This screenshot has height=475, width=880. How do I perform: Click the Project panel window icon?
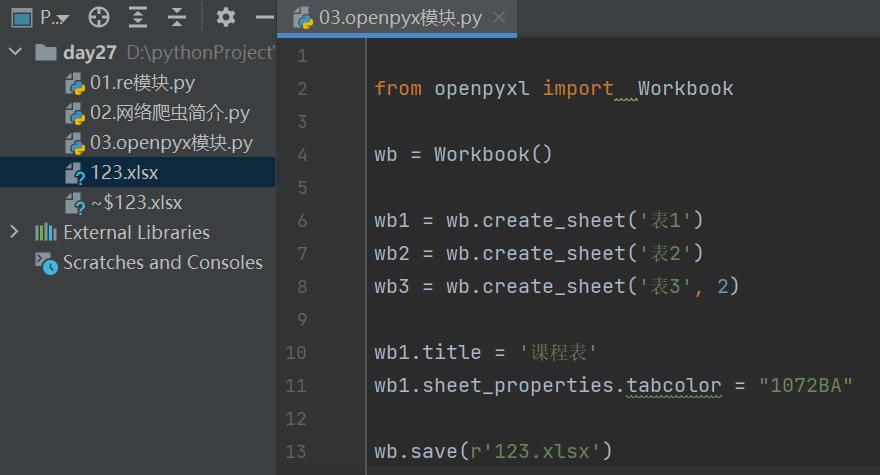click(22, 18)
